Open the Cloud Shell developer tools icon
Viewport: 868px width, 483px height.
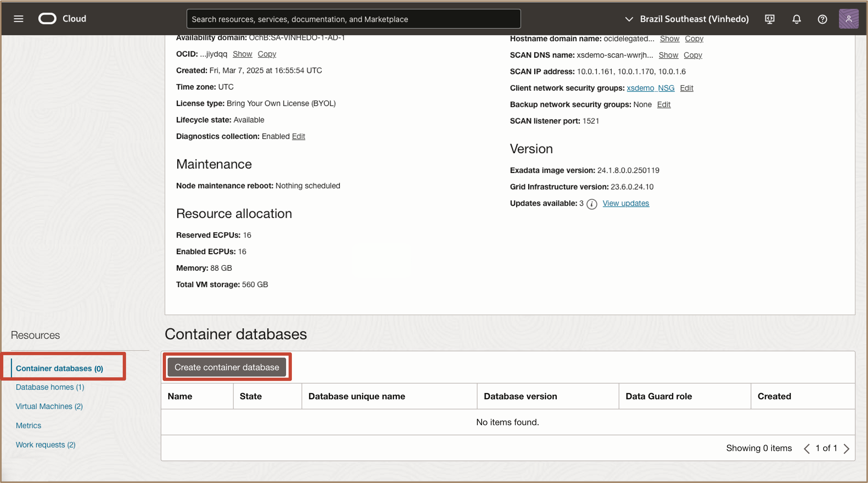pyautogui.click(x=770, y=19)
